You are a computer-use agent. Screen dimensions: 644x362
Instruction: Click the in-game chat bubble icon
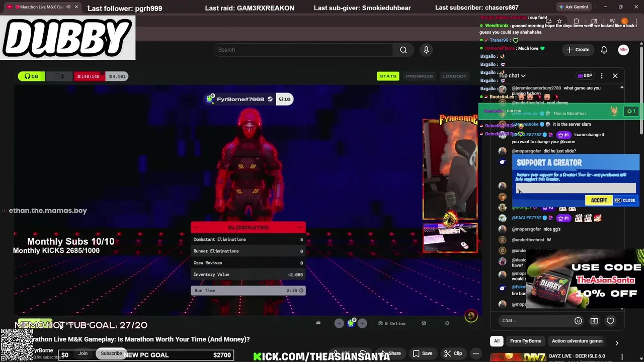pos(318,323)
